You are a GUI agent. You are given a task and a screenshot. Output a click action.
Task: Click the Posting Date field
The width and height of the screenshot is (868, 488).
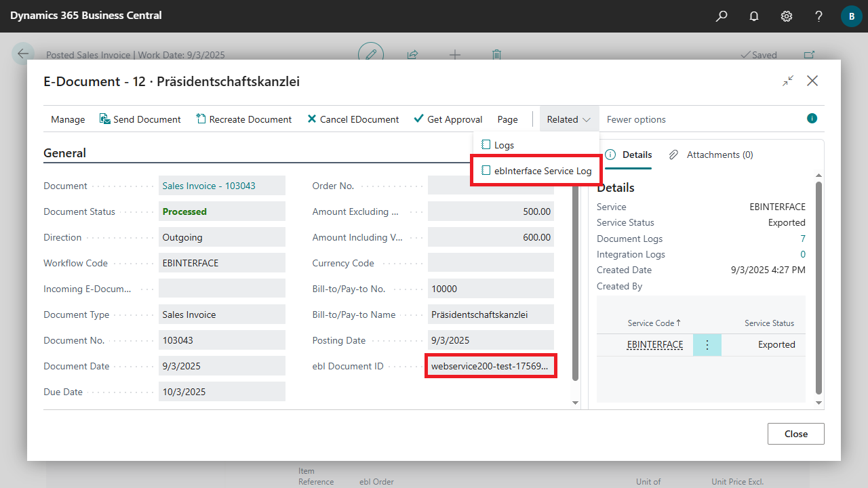coord(491,340)
